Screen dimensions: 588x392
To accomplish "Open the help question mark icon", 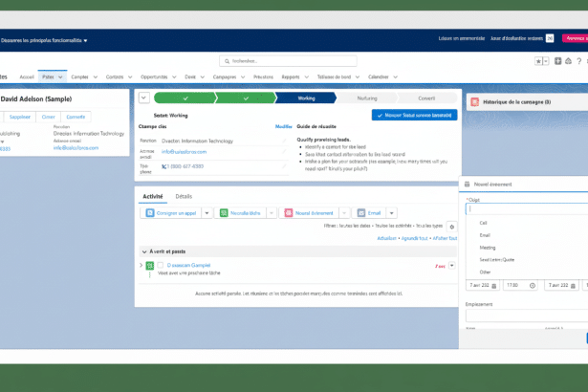I will click(579, 61).
